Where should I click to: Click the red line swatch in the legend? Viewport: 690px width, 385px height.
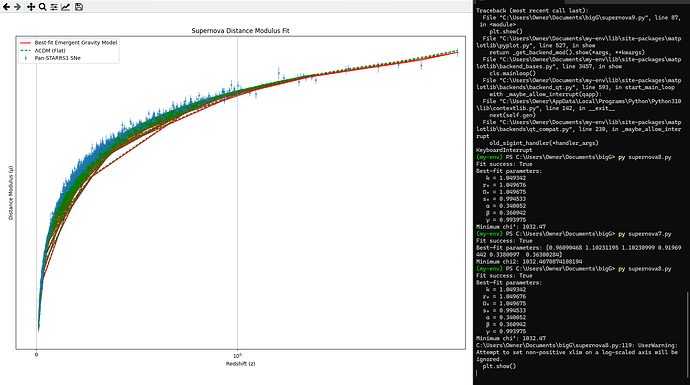[x=26, y=43]
